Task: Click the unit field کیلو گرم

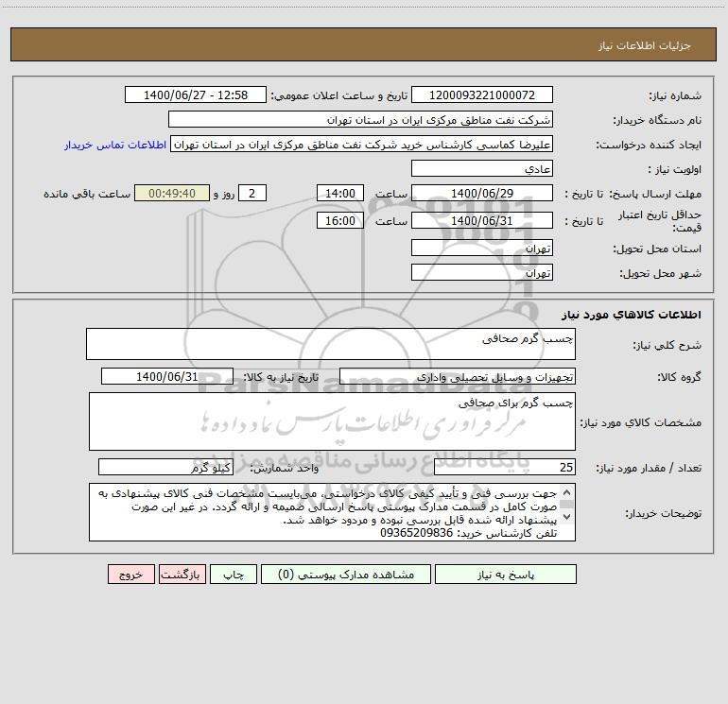Action: pos(165,467)
